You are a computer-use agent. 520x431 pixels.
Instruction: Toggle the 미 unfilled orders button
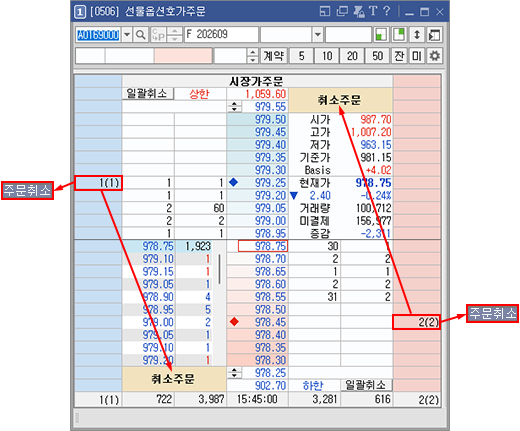point(417,56)
